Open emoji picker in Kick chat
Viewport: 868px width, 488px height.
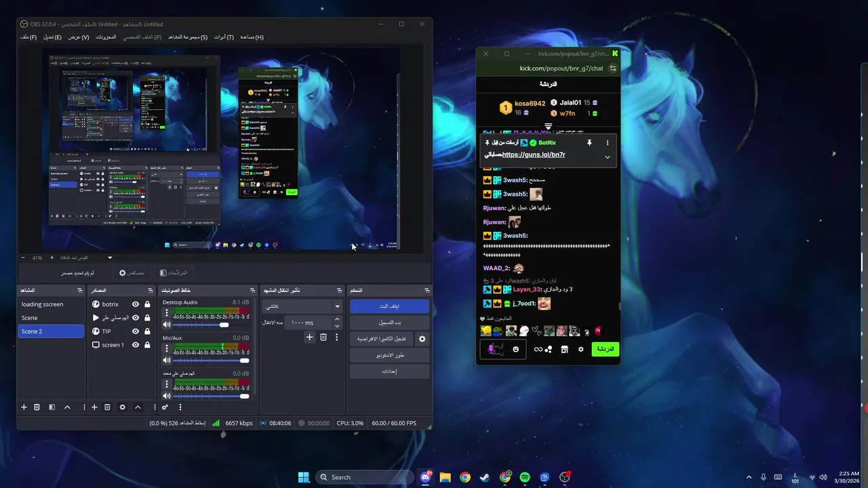515,349
